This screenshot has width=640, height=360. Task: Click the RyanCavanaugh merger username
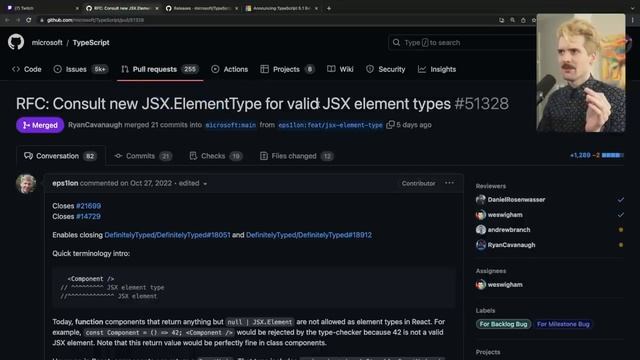(95, 125)
